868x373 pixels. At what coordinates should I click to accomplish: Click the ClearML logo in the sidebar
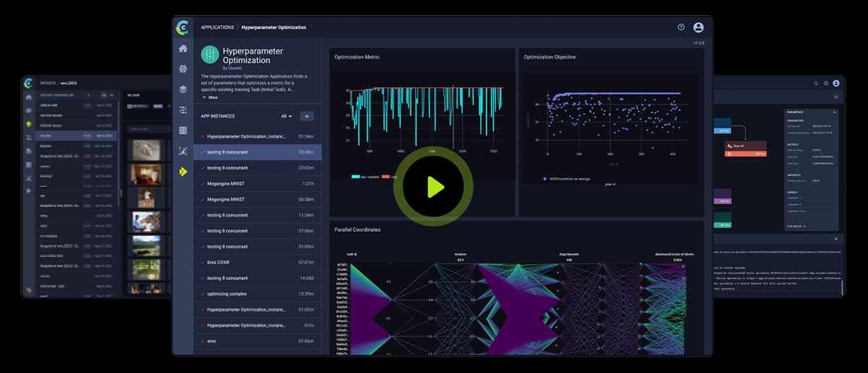pyautogui.click(x=183, y=28)
